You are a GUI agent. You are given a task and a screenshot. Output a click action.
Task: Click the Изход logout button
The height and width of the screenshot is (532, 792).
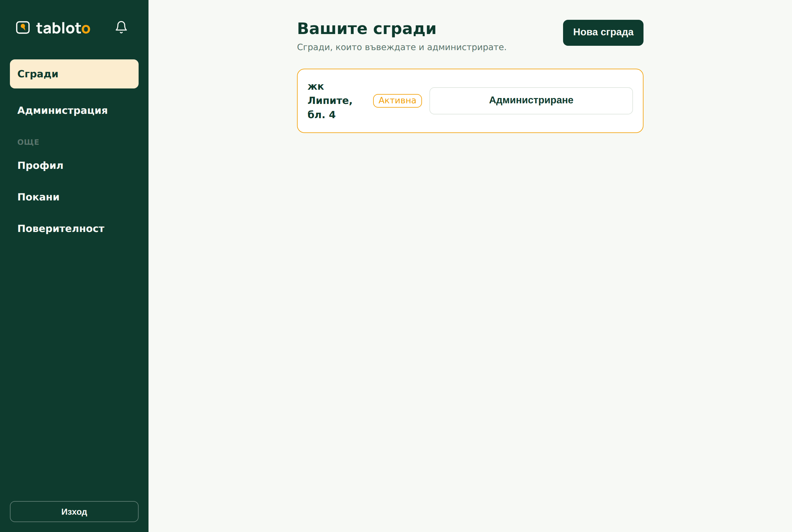point(74,512)
